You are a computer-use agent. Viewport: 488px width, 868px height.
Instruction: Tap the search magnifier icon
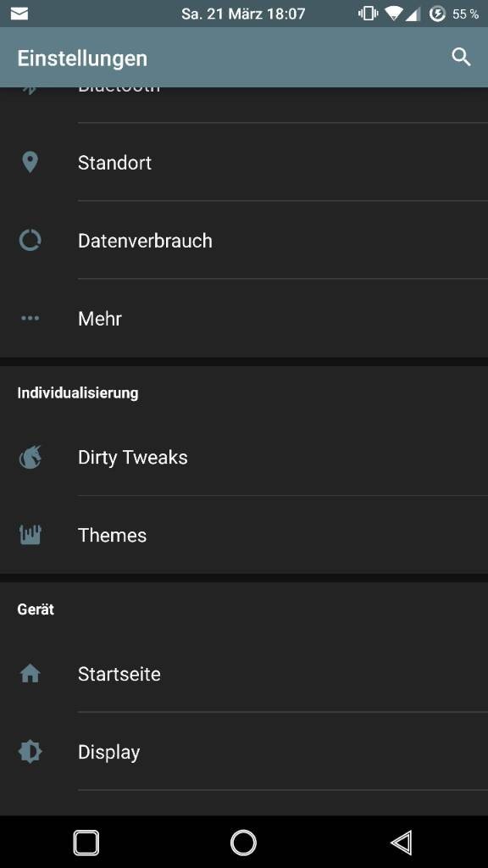click(461, 57)
